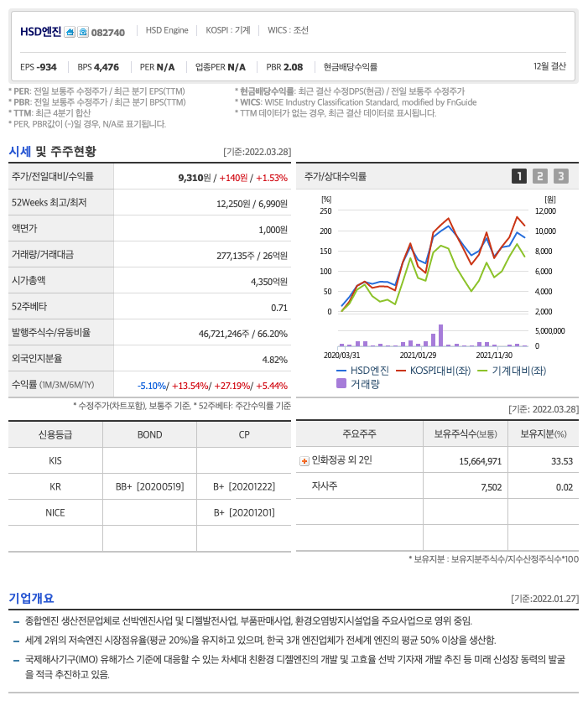Click the BOND column header

149,434
